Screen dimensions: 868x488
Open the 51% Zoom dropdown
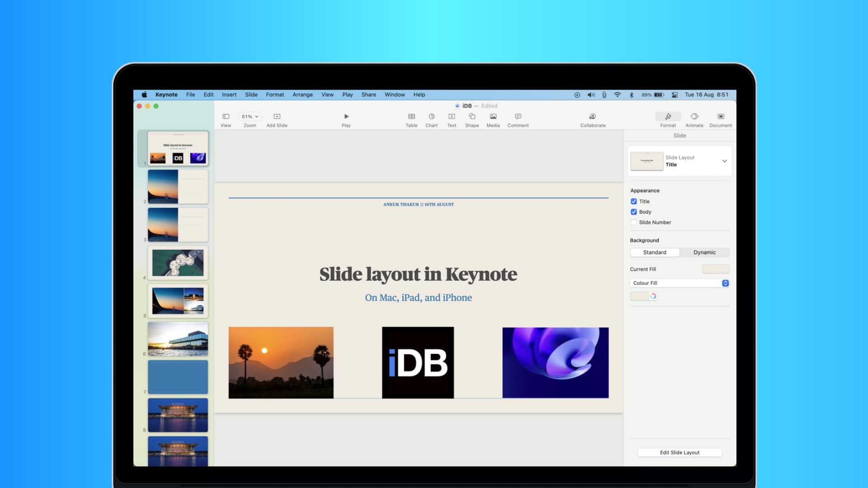(x=250, y=117)
